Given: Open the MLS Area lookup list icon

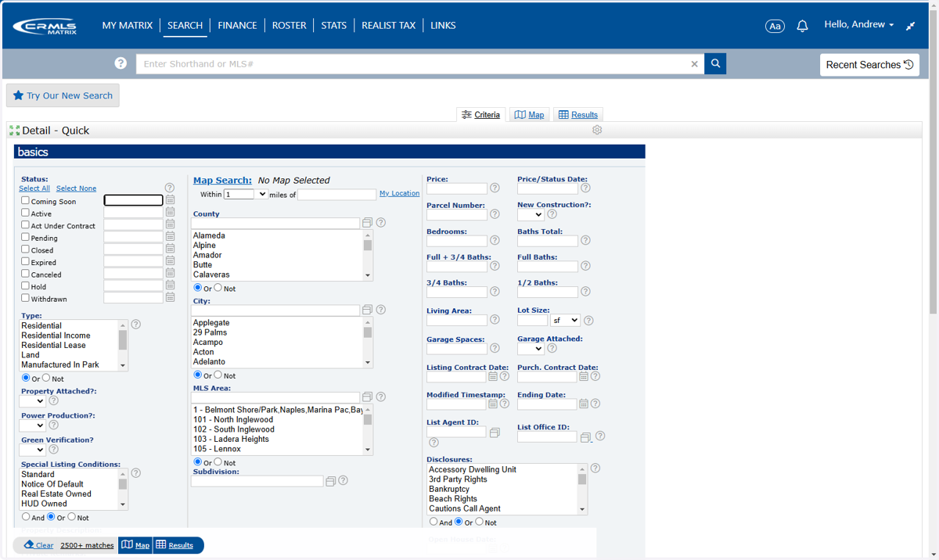Looking at the screenshot, I should click(x=367, y=397).
